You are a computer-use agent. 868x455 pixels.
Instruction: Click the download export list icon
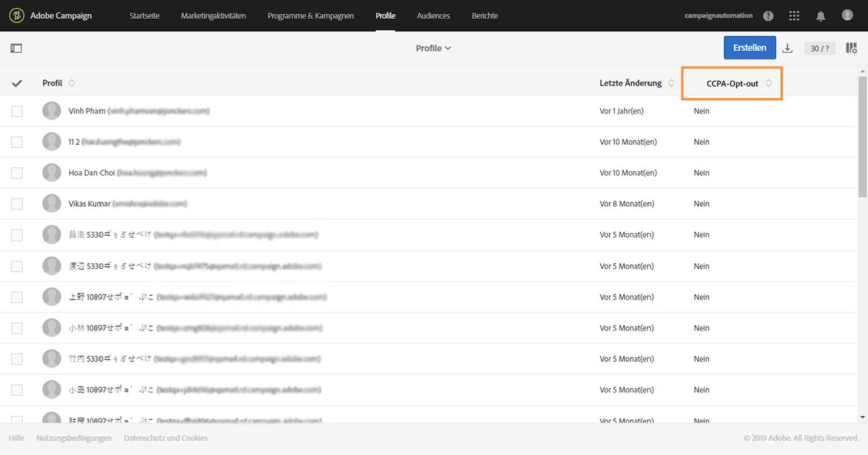pyautogui.click(x=788, y=48)
